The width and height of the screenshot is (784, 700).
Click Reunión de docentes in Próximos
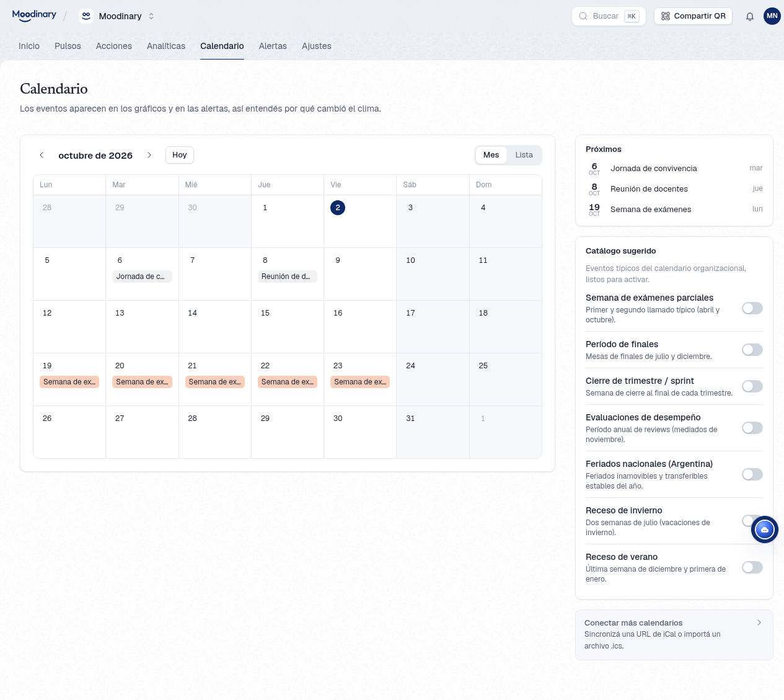649,189
